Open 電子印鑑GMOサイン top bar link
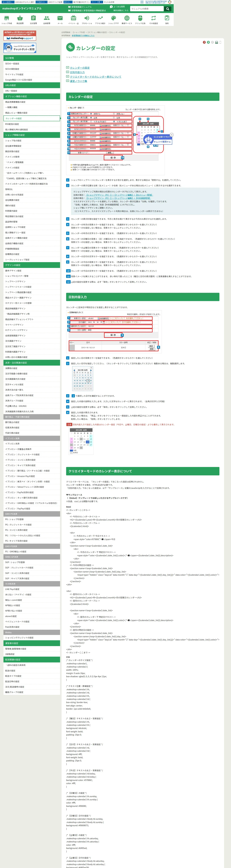 [82, 2]
